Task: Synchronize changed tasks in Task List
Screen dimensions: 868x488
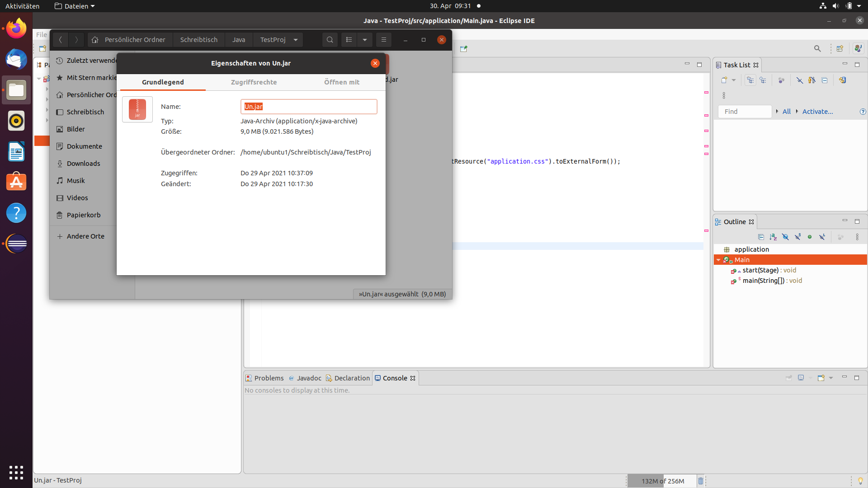Action: (x=843, y=80)
